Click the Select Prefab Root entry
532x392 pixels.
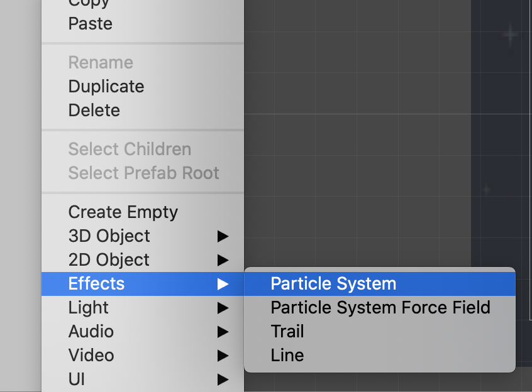tap(143, 173)
